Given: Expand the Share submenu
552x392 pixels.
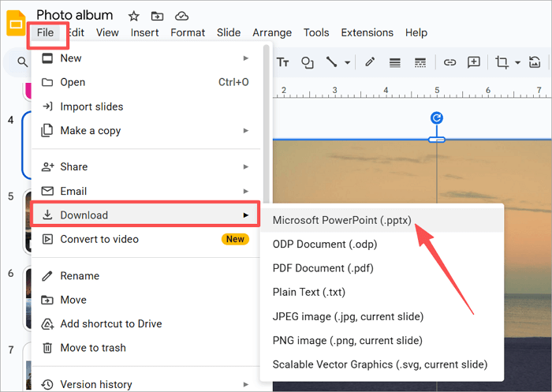Looking at the screenshot, I should (146, 166).
